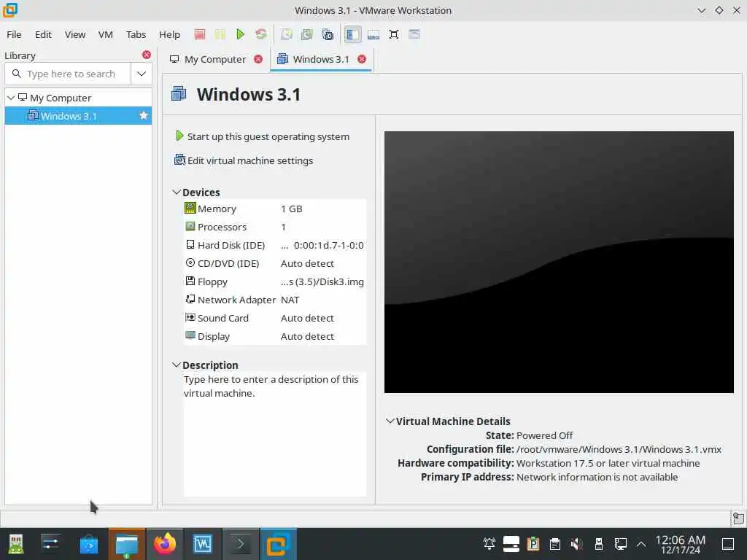This screenshot has width=747, height=560.
Task: Click the Processors device icon
Action: point(190,226)
